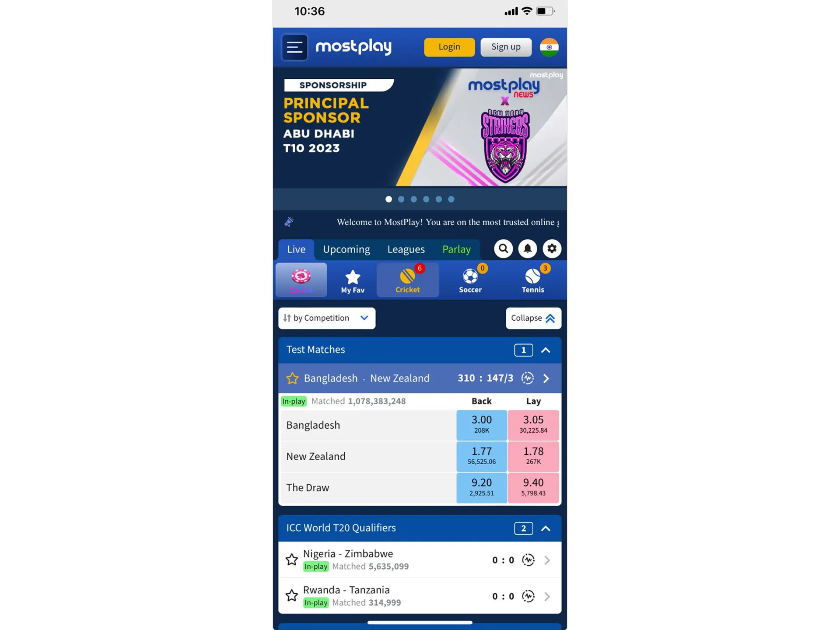840x630 pixels.
Task: Collapse the ICC World T20 Qualifiers section
Action: (x=546, y=528)
